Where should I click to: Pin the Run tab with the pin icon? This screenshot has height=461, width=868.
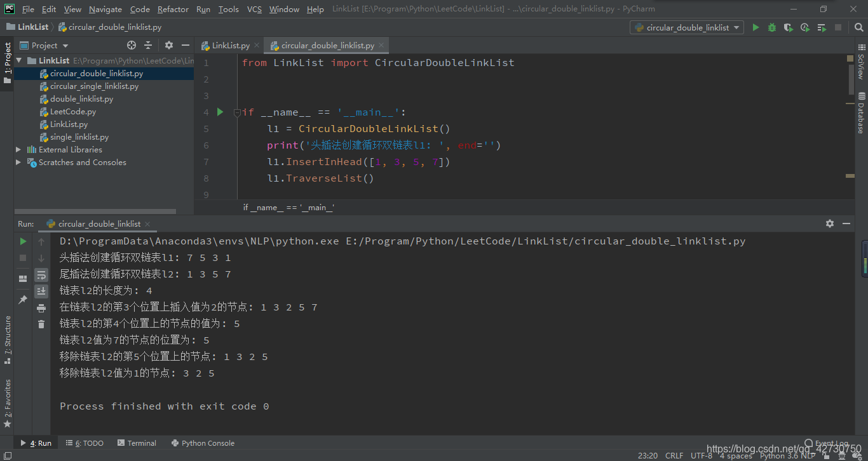23,299
